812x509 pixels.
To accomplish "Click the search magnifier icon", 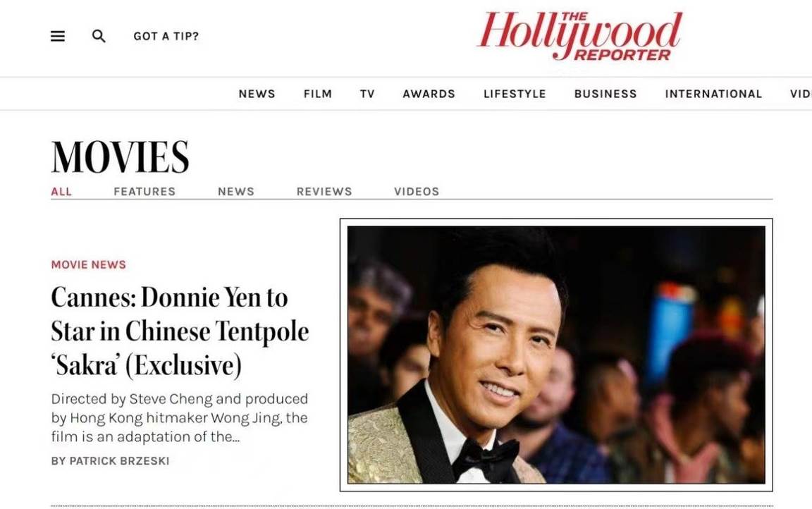I will pos(99,36).
